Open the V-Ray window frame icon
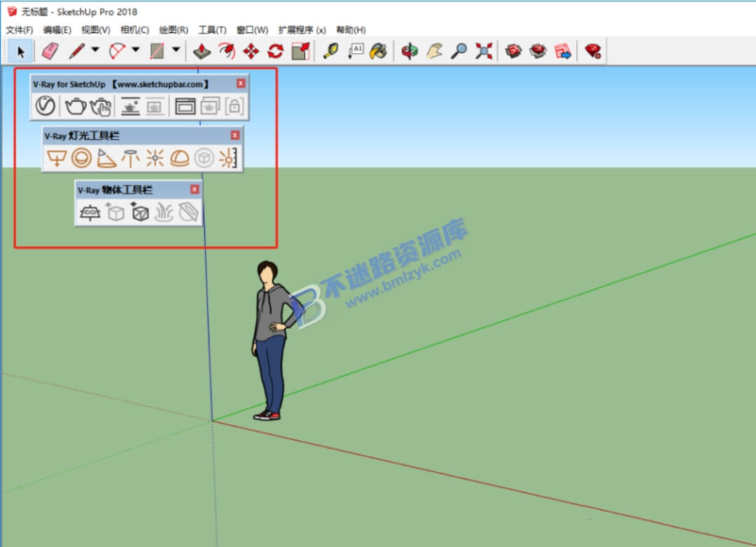The image size is (756, 547). pos(185,106)
